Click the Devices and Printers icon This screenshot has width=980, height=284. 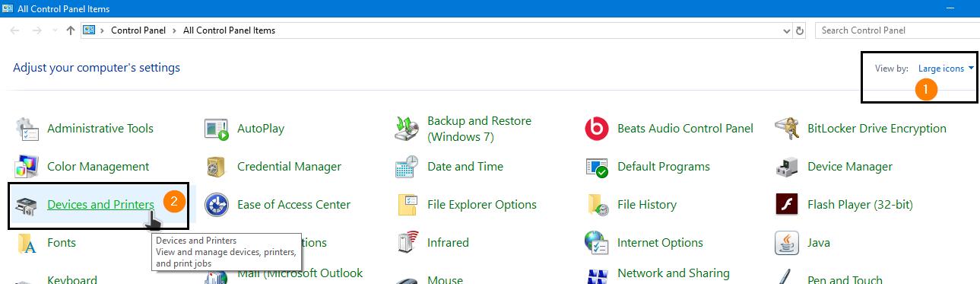point(27,205)
